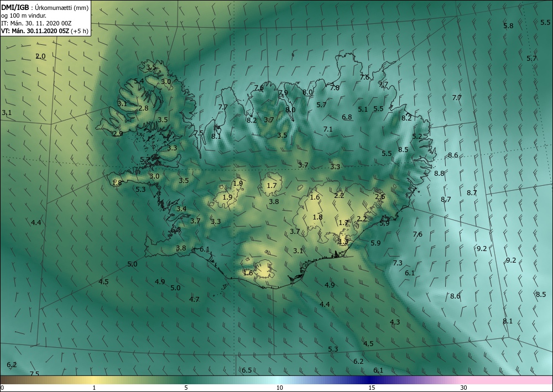The image size is (553, 392).
Task: Click the '10' label under the color scale
Action: coord(279,388)
